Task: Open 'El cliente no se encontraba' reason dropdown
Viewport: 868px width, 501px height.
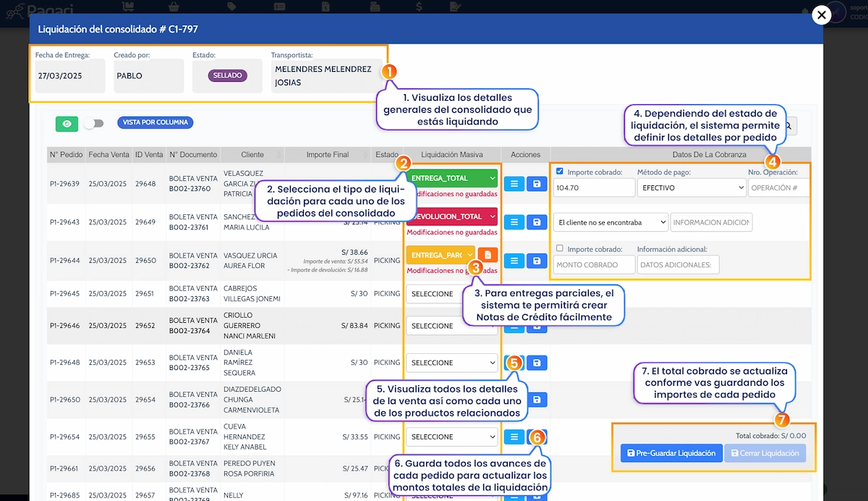Action: [610, 222]
